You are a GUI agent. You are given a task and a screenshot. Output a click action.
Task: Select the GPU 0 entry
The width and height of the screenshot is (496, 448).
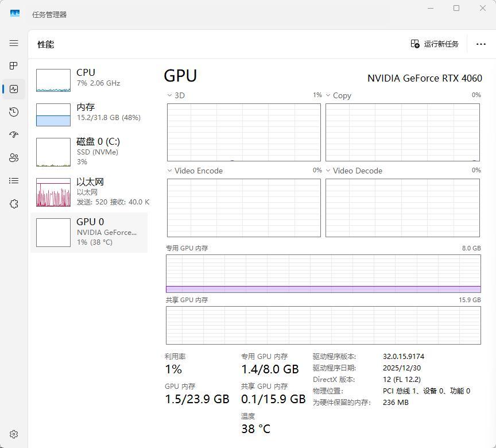coord(89,232)
